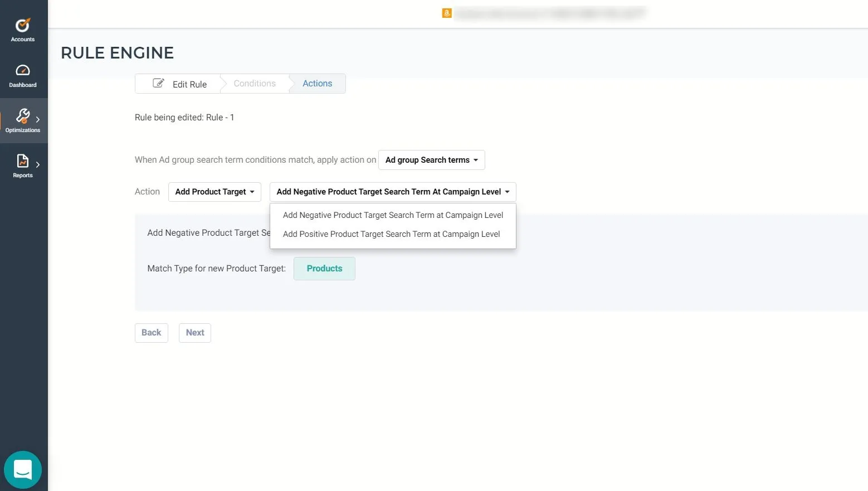Collapse the Negative Product Target campaign dropdown
Screen dimensions: 868x491
393,192
